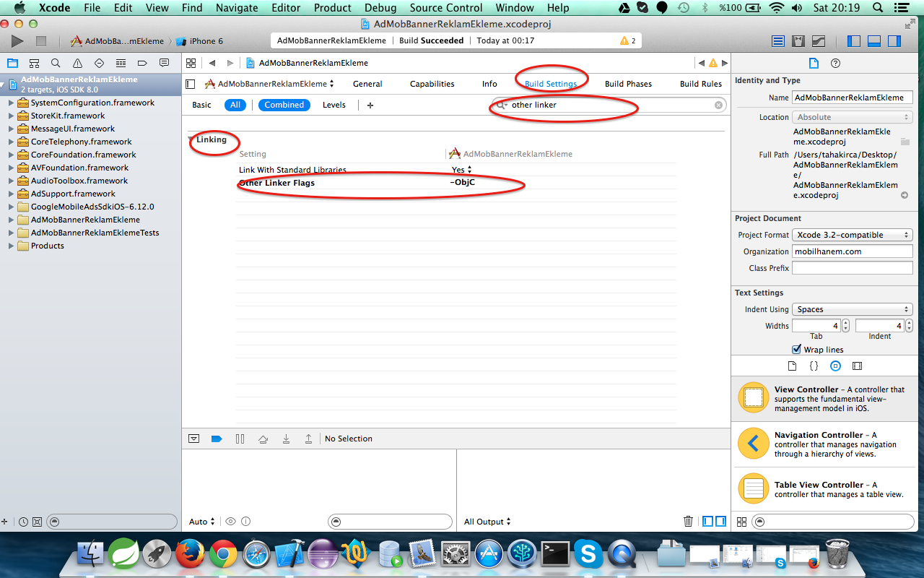Hide the Debug area pane
924x578 pixels.
[874, 41]
